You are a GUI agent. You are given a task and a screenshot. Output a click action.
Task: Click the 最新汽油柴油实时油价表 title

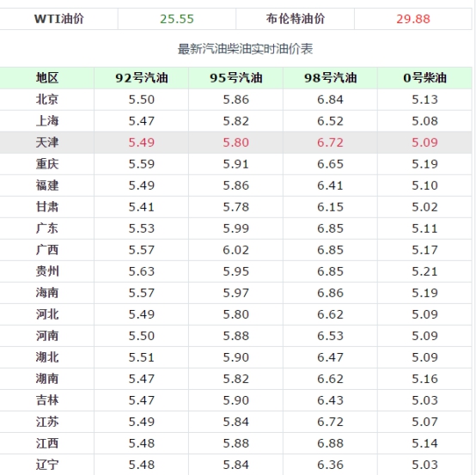coord(245,49)
